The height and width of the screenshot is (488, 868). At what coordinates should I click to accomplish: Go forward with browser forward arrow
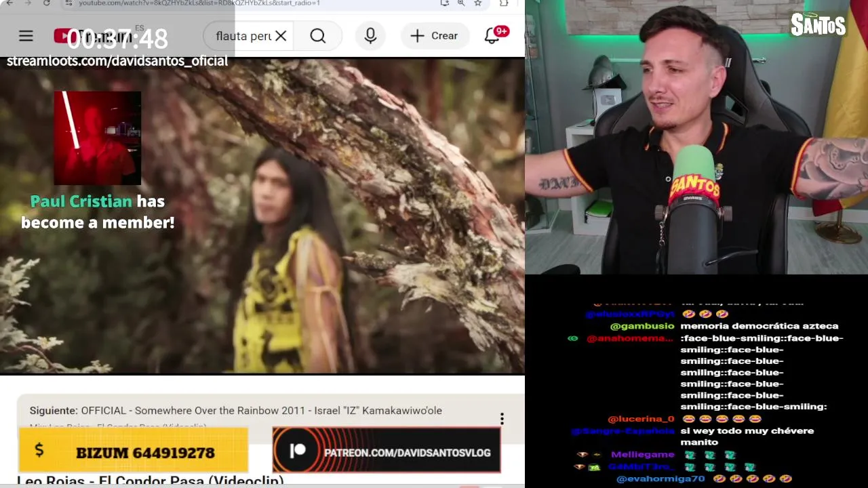(x=28, y=3)
